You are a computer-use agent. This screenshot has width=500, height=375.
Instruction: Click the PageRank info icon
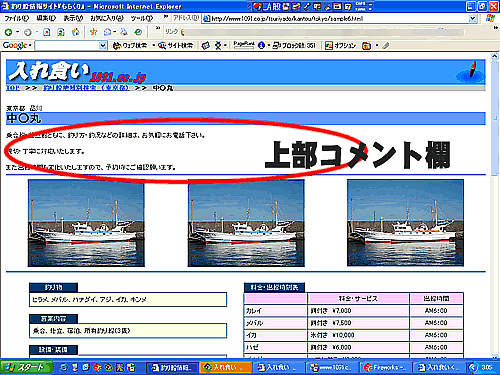click(x=262, y=45)
